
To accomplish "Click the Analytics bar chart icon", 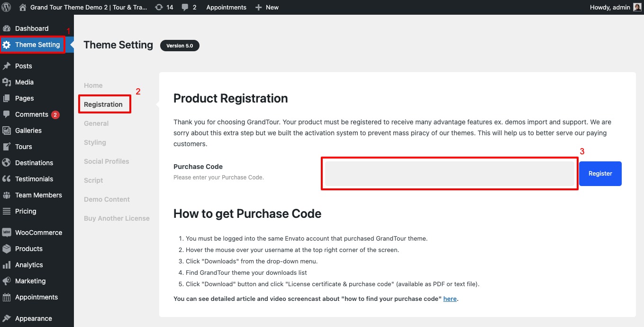I will click(x=7, y=265).
